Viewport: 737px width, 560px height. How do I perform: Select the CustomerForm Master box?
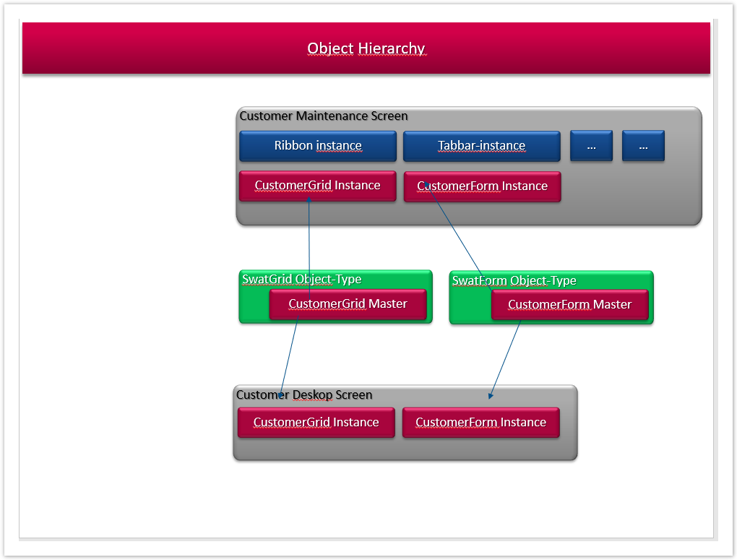(569, 305)
